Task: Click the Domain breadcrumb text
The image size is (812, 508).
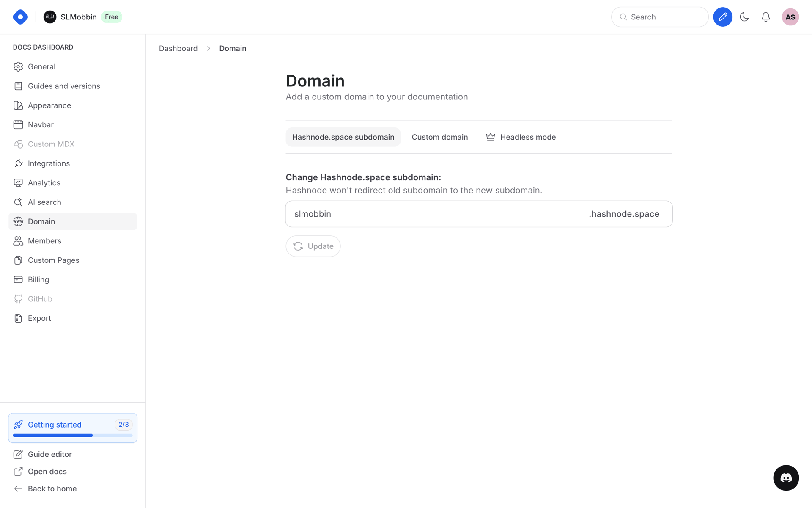Action: click(233, 48)
